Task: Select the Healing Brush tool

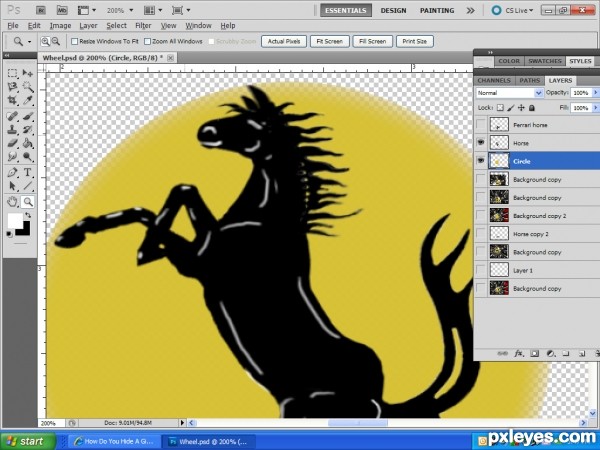Action: pos(13,116)
